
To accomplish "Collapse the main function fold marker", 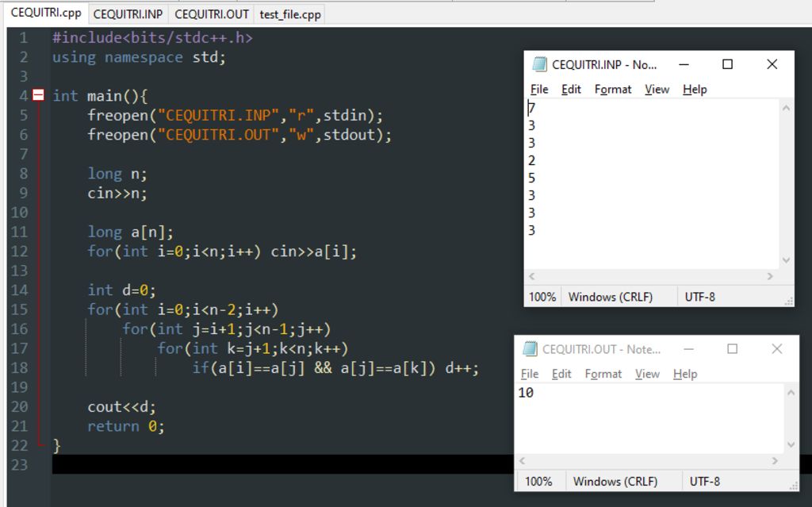I will (38, 95).
